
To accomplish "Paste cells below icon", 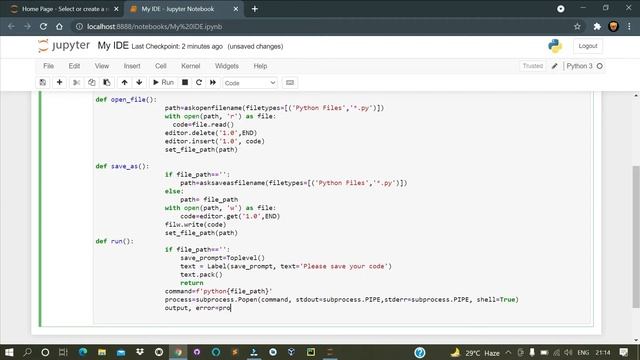I will tap(107, 83).
